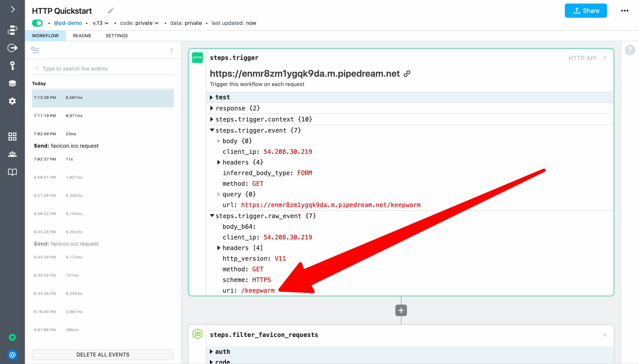Screen dimensions: 639x364
Task: Open the Event Sources sidebar icon
Action: 12,48
